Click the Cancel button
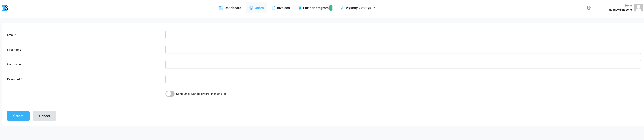This screenshot has width=644, height=140. coord(45,116)
